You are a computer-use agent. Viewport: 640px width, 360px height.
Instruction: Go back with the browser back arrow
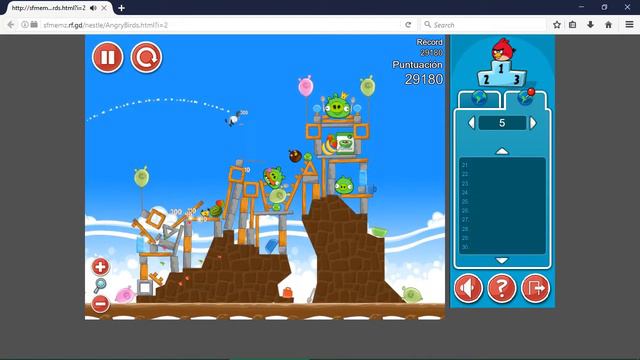11,25
